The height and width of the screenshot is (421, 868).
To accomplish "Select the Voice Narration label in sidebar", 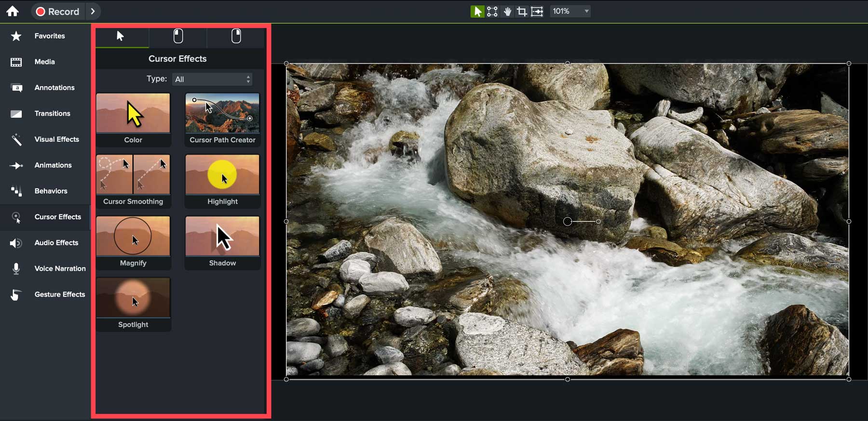I will coord(60,269).
